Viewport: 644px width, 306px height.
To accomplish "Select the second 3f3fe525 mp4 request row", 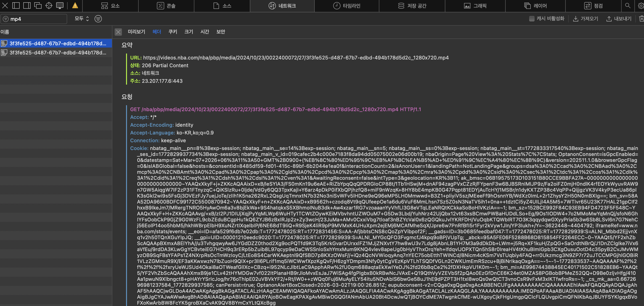I will 56,53.
